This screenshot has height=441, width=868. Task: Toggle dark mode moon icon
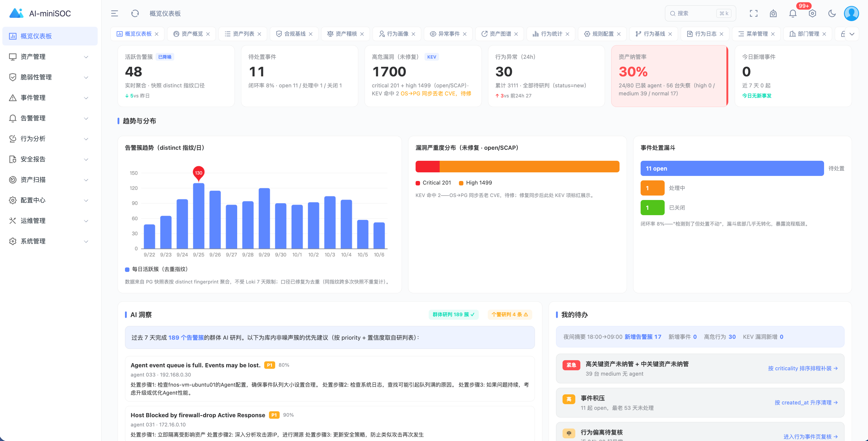(x=832, y=13)
